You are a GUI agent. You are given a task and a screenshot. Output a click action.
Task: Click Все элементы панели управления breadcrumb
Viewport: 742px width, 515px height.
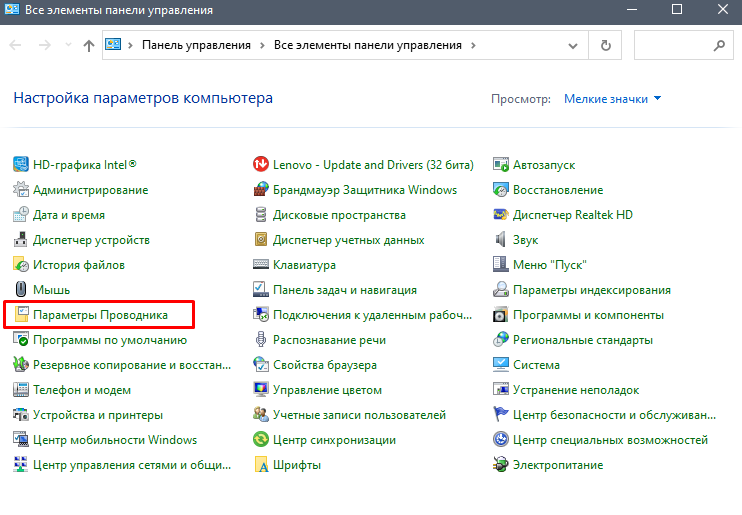point(368,45)
